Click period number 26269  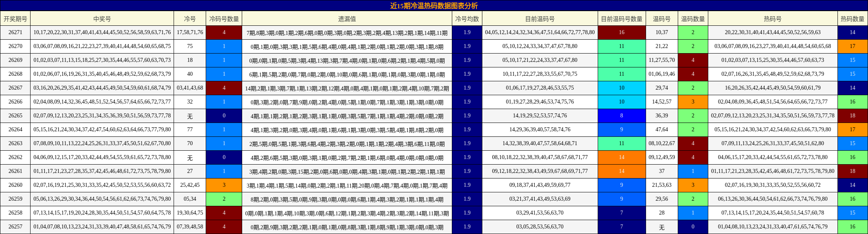click(x=15, y=60)
